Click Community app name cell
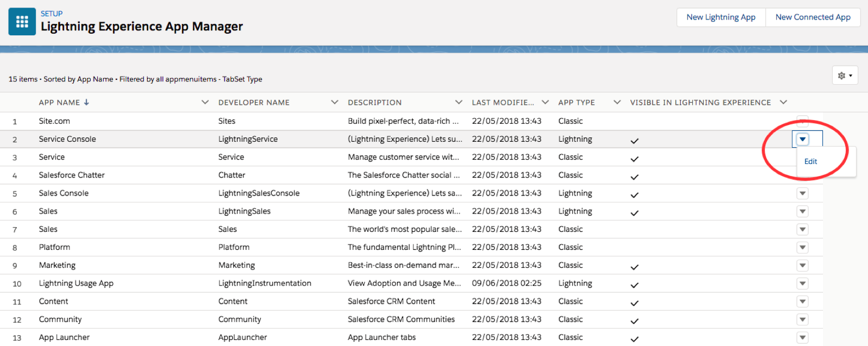The width and height of the screenshot is (868, 346). coord(60,319)
